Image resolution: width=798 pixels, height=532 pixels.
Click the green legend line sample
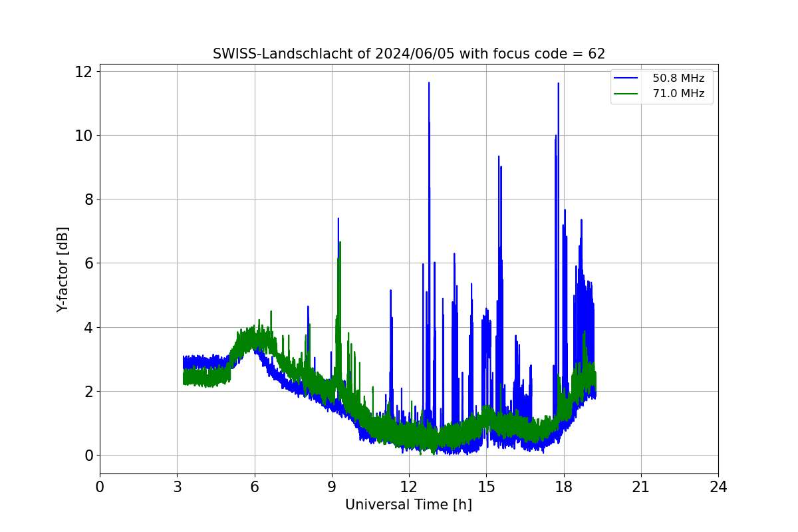(x=626, y=94)
